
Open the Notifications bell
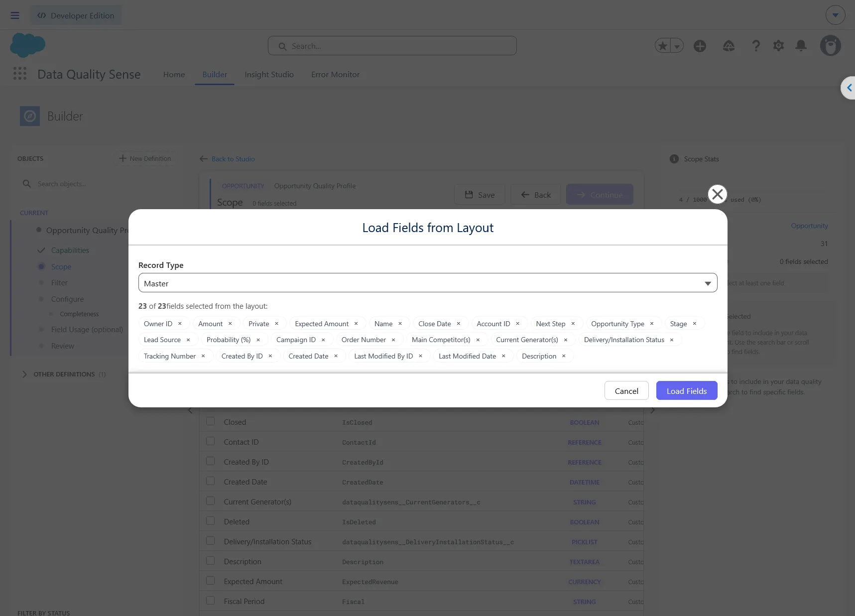pos(801,46)
